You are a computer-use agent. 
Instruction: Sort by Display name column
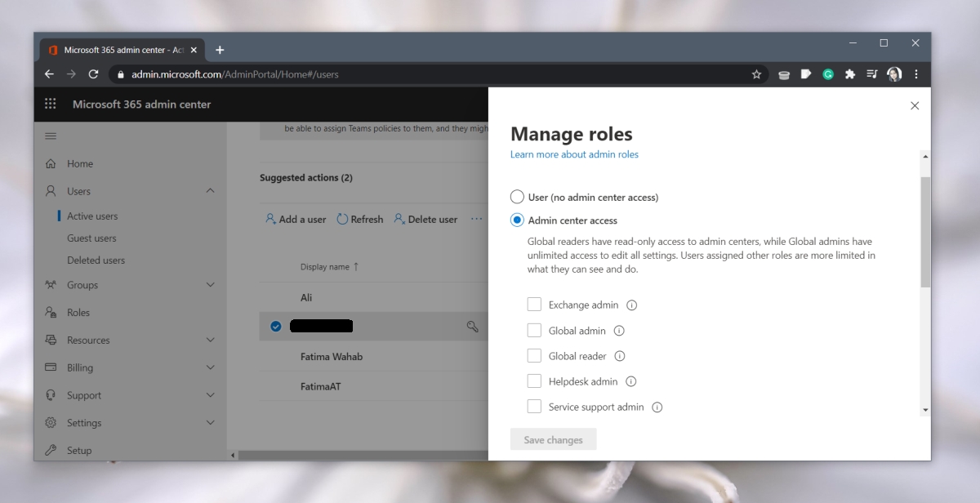[x=330, y=267]
